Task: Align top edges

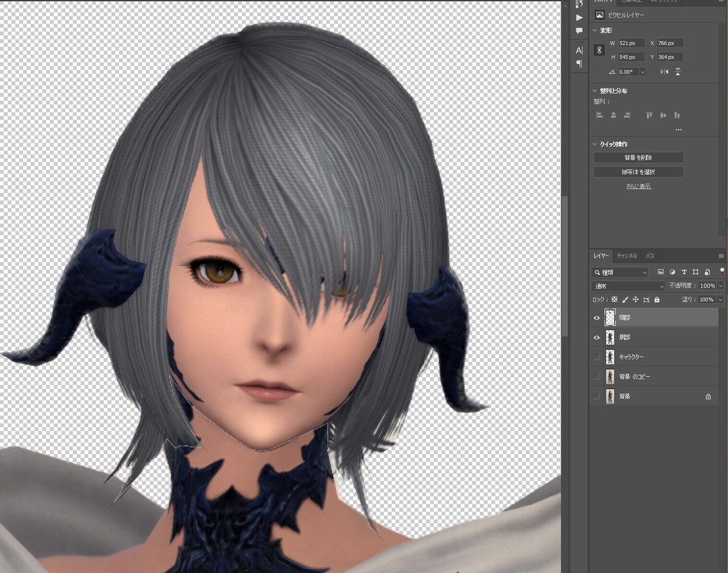Action: pos(649,115)
